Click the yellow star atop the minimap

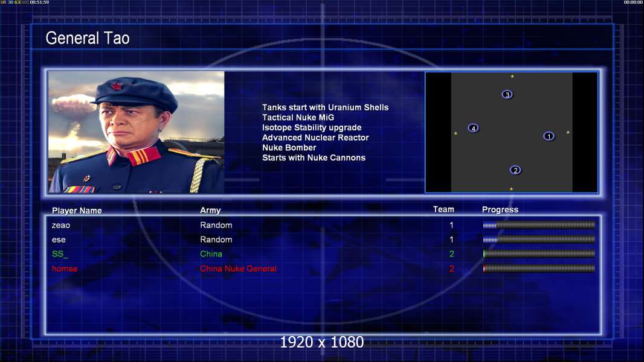click(x=512, y=76)
